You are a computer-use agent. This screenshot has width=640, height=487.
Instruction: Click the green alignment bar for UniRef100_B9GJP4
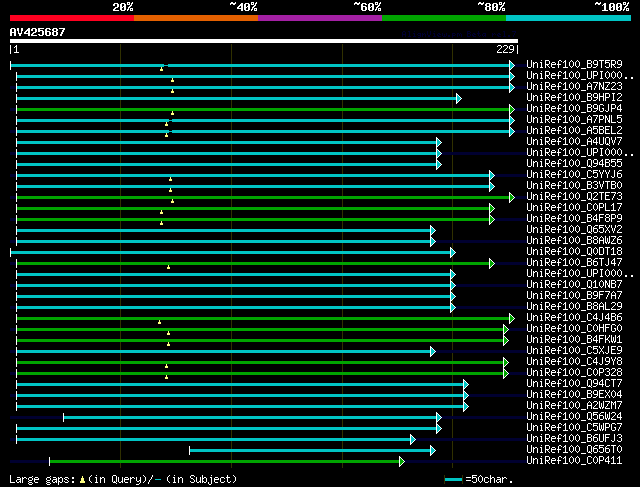point(263,109)
